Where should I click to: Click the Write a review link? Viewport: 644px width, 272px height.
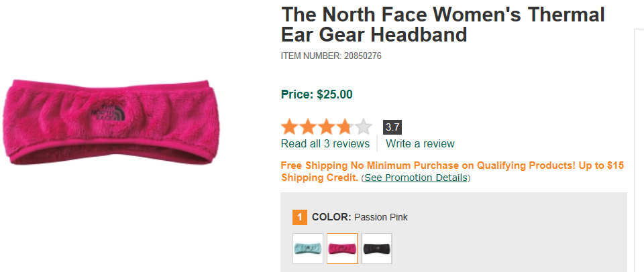click(x=420, y=143)
